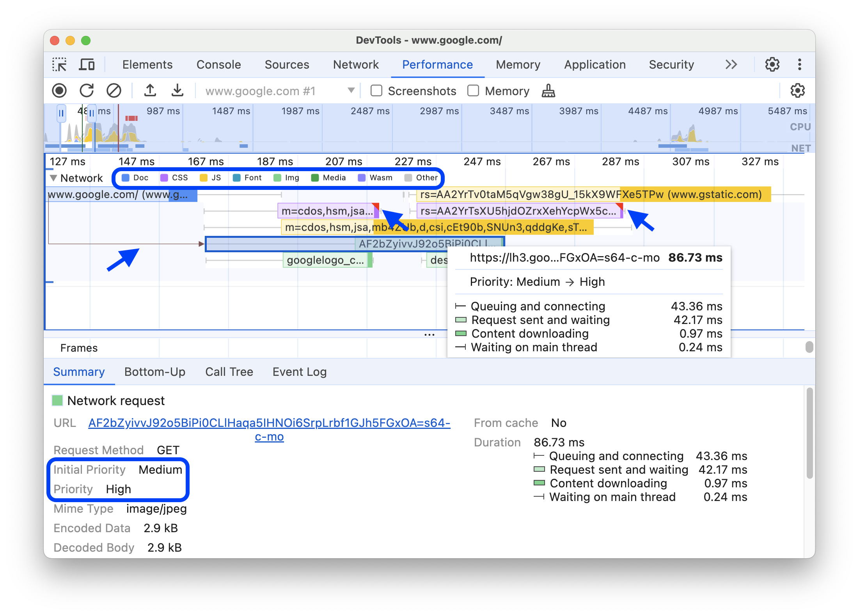Click the DevTools settings gear icon

(x=772, y=64)
